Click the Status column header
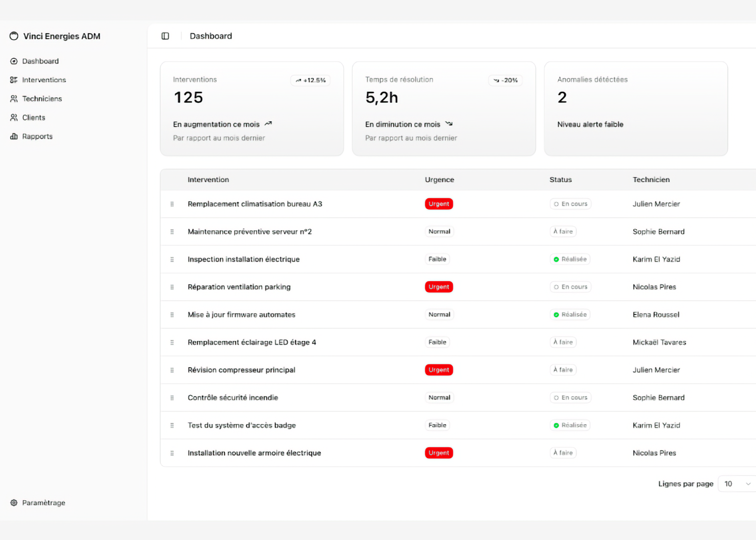 tap(560, 180)
